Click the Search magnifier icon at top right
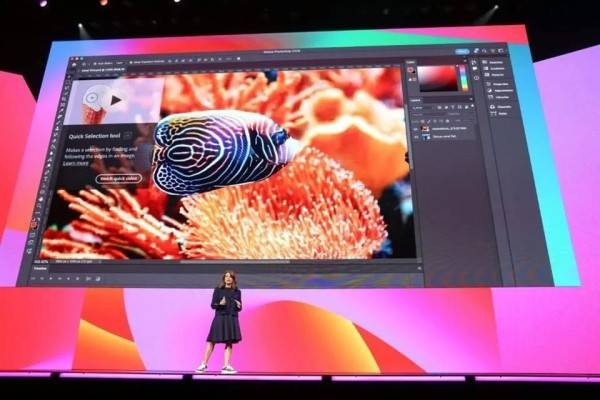This screenshot has width=600, height=400. (x=484, y=51)
